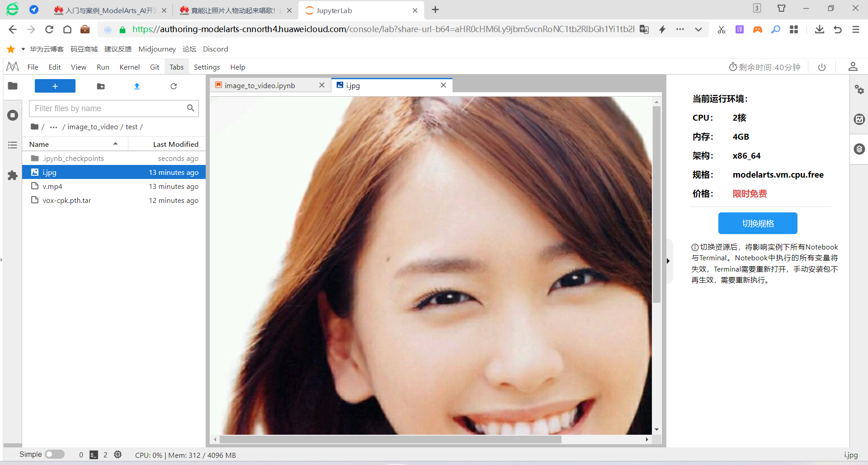Select the i.jpg file in list

tap(114, 172)
